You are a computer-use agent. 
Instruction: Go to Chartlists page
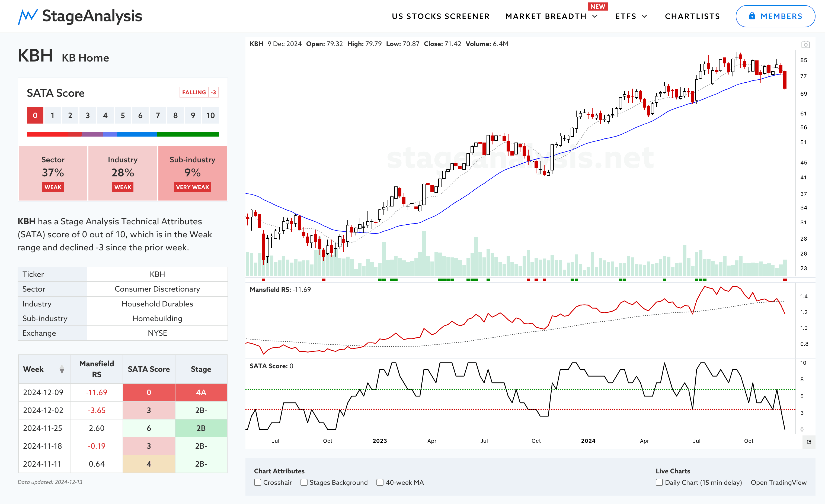click(692, 16)
